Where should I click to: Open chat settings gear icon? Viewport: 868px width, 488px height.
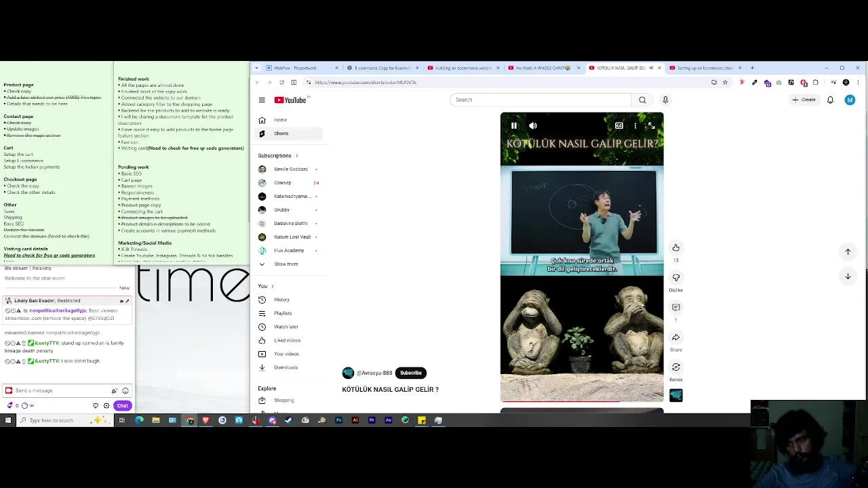pos(106,405)
